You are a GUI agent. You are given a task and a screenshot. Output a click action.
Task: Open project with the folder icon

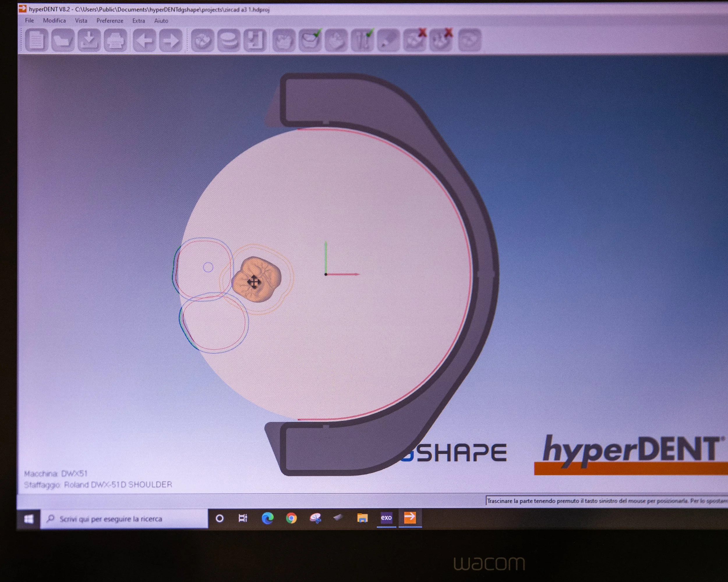pos(63,40)
